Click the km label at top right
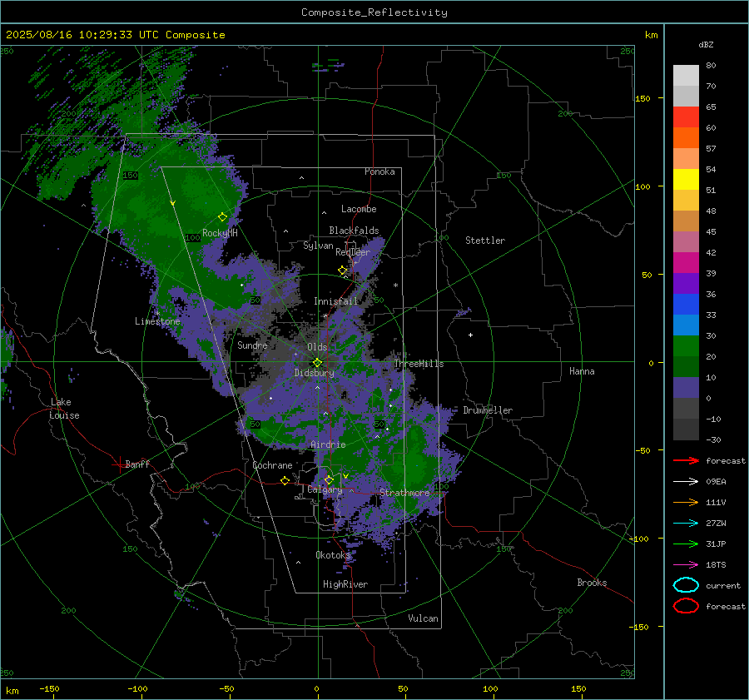This screenshot has width=749, height=700. (651, 35)
